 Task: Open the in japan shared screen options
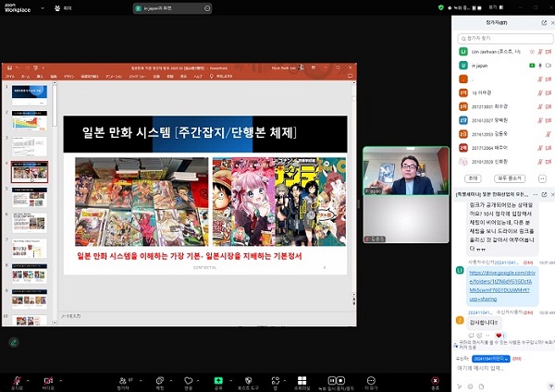(x=207, y=8)
